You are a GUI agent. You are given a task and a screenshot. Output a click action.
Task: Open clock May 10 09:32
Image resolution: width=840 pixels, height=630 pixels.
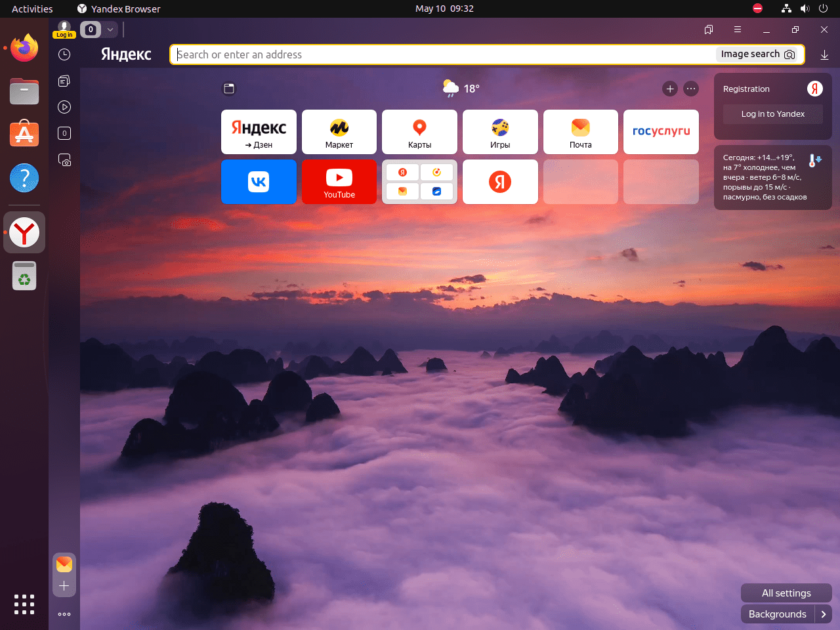pyautogui.click(x=444, y=9)
